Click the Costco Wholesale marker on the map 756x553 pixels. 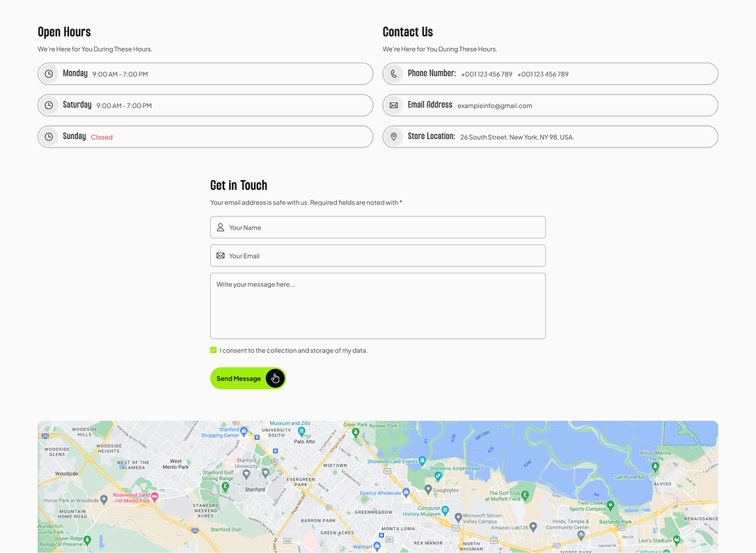click(x=406, y=492)
